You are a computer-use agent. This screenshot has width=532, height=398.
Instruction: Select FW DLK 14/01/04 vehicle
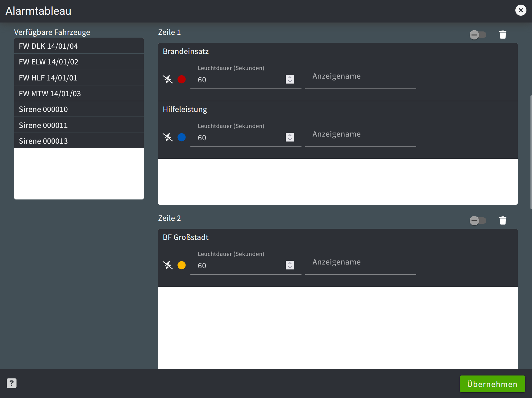click(x=79, y=46)
